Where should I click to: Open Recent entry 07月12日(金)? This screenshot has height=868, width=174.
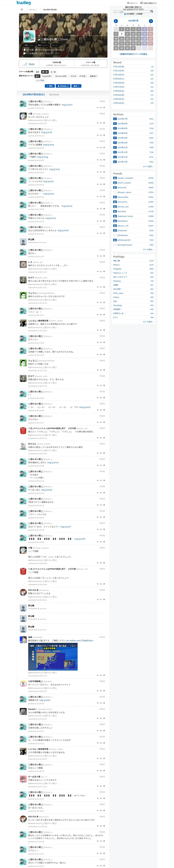pyautogui.click(x=119, y=67)
